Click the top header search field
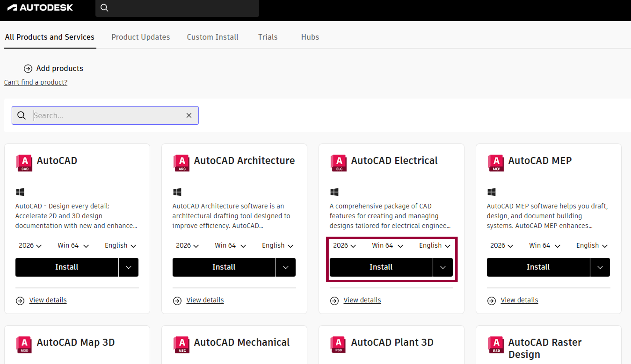This screenshot has height=364, width=631. pyautogui.click(x=177, y=8)
